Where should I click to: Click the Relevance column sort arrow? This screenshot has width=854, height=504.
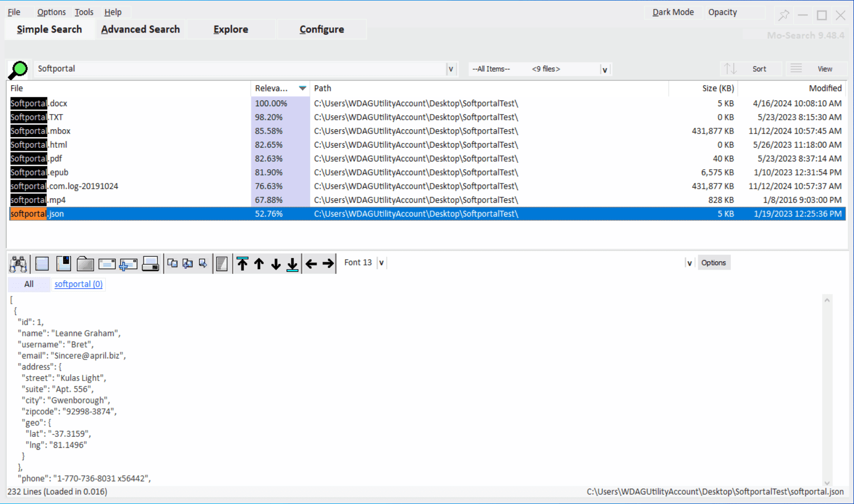coord(302,88)
